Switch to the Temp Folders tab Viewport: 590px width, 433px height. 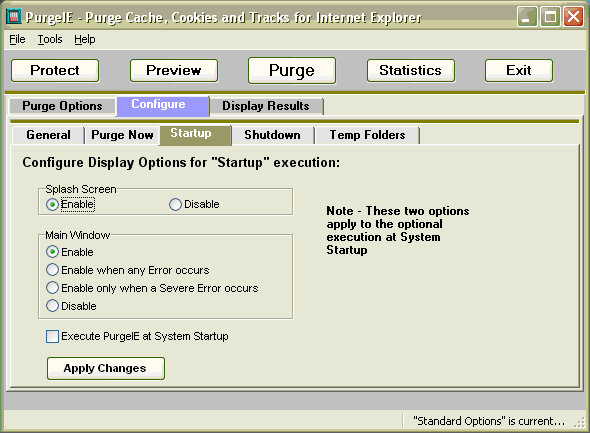click(x=367, y=135)
